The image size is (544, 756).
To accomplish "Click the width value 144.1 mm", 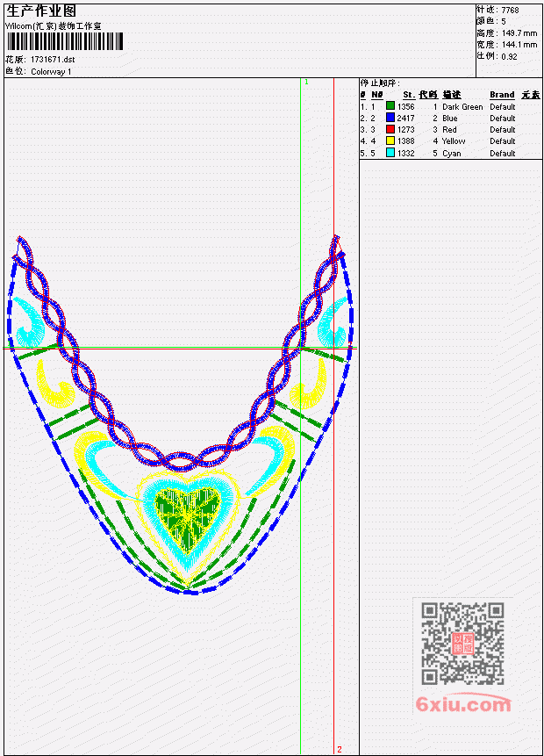I will click(519, 45).
